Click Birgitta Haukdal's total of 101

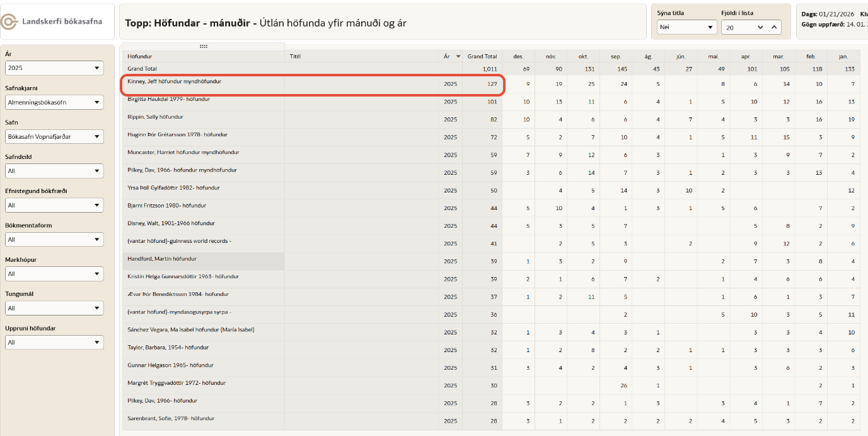(492, 102)
